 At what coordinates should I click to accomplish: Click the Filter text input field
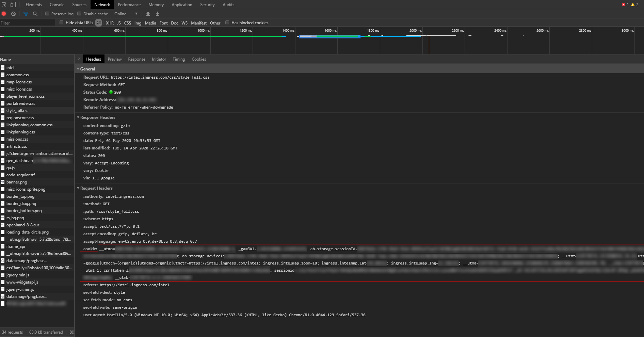(x=28, y=23)
